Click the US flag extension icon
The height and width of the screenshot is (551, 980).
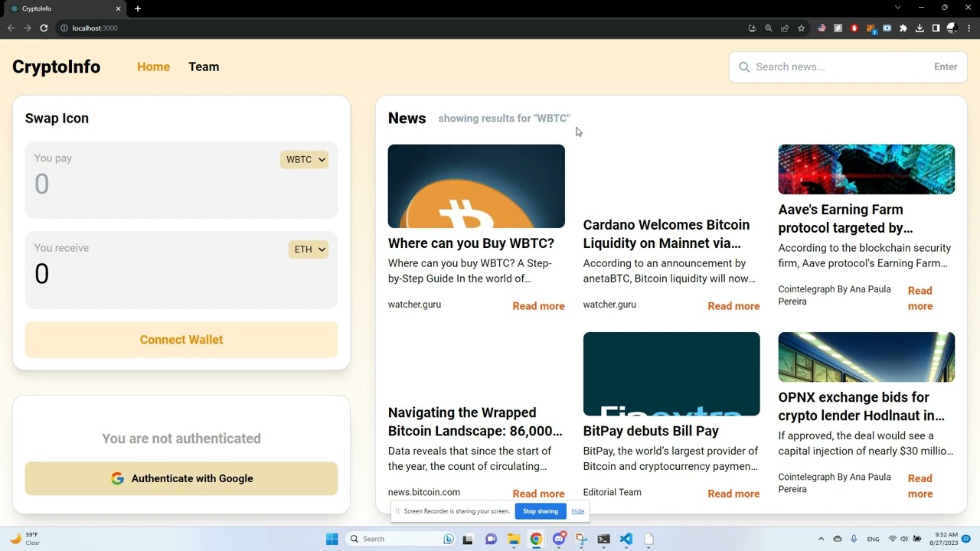click(822, 28)
